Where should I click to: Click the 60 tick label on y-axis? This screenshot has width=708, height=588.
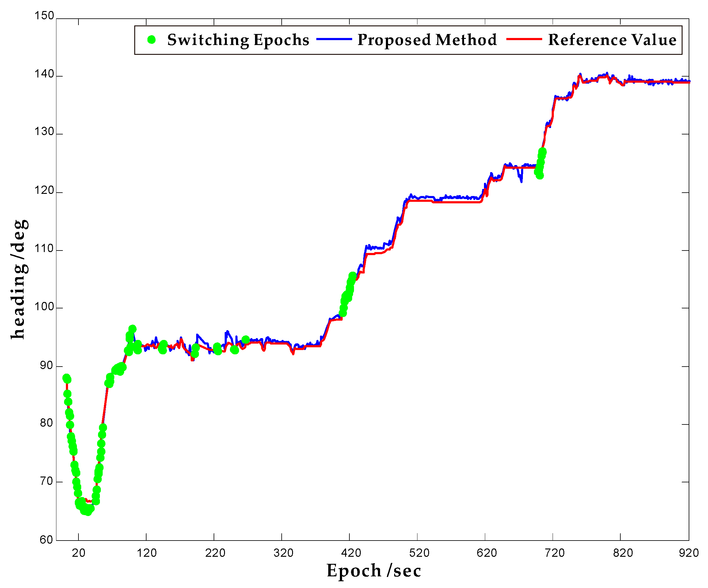(46, 540)
